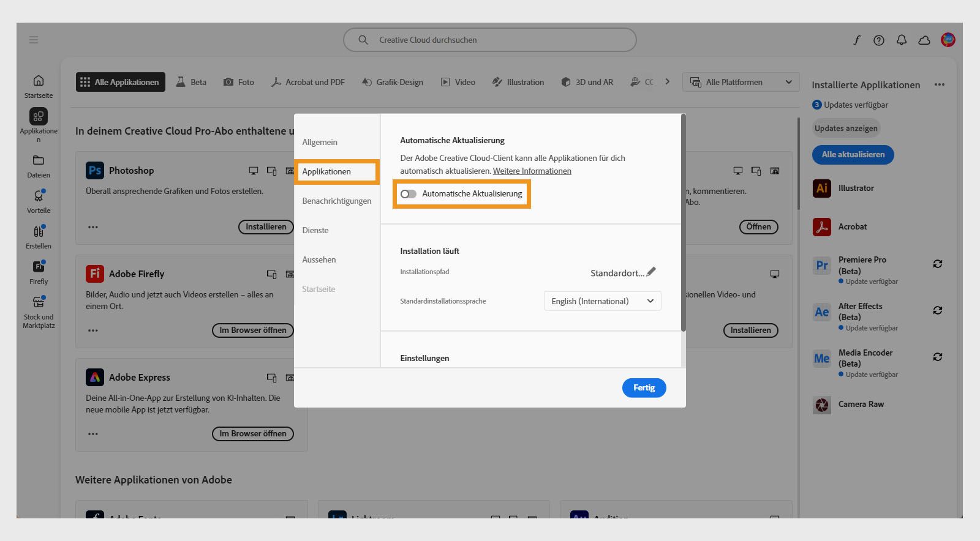980x541 pixels.
Task: Click in the Creative Cloud search field
Action: click(x=489, y=40)
